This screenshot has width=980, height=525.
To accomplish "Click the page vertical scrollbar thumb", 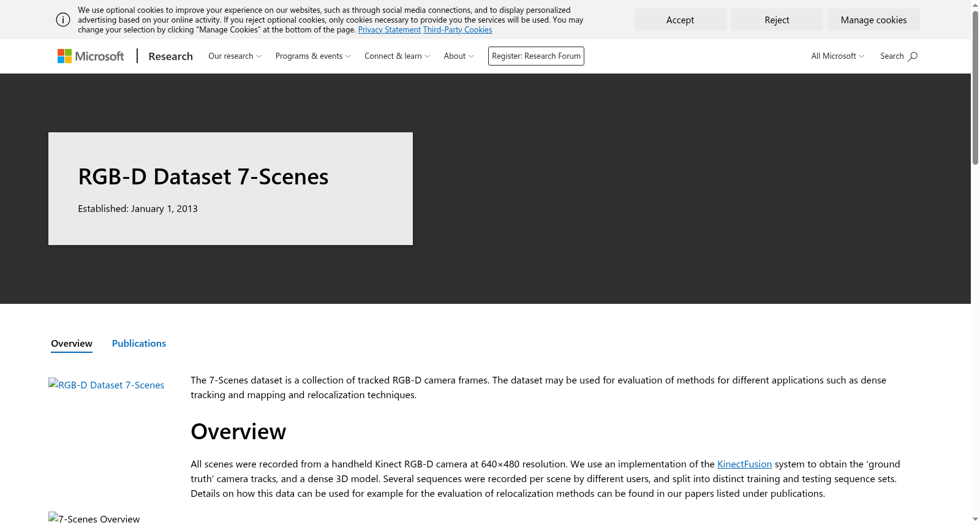I will [975, 88].
